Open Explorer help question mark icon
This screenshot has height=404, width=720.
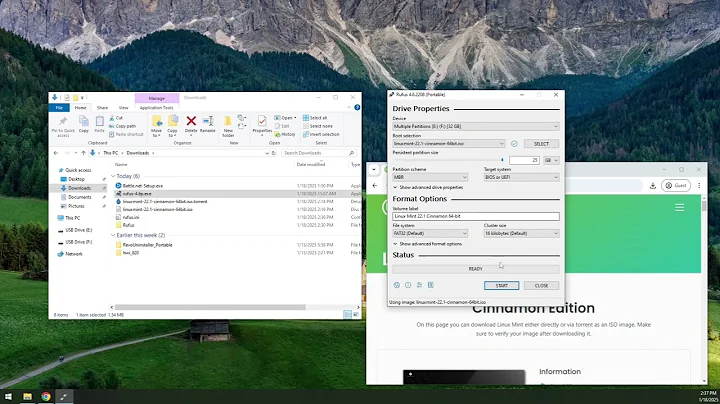click(357, 107)
